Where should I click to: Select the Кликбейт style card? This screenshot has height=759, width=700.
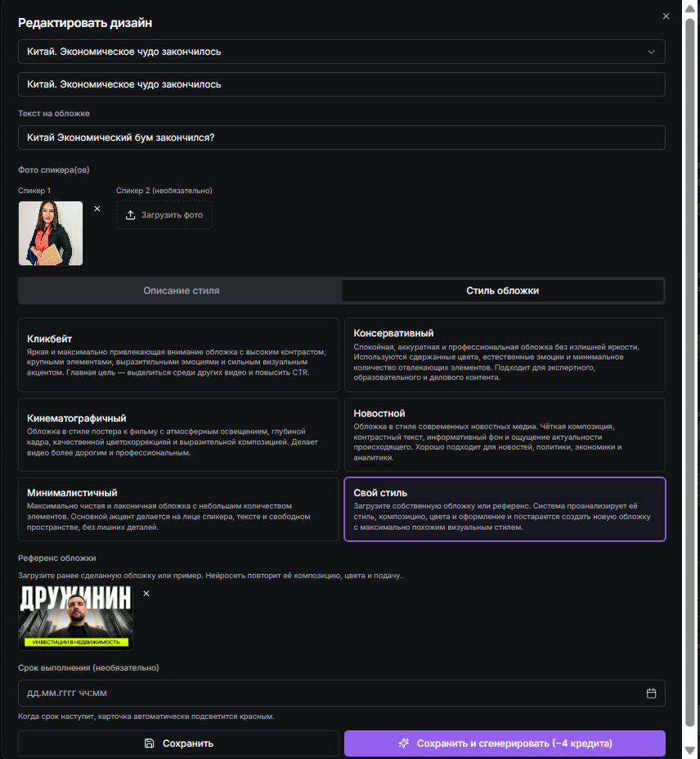(178, 355)
